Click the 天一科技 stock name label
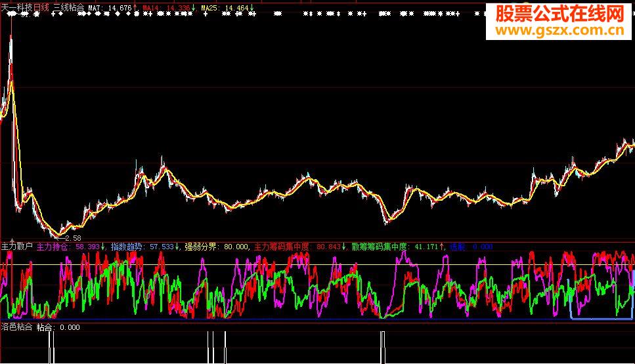 pos(16,8)
